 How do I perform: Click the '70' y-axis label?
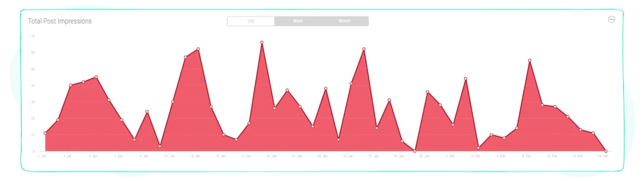(33, 36)
